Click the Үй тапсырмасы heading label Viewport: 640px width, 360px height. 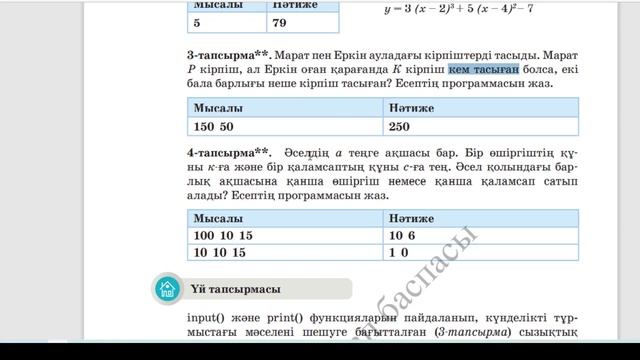click(x=236, y=289)
